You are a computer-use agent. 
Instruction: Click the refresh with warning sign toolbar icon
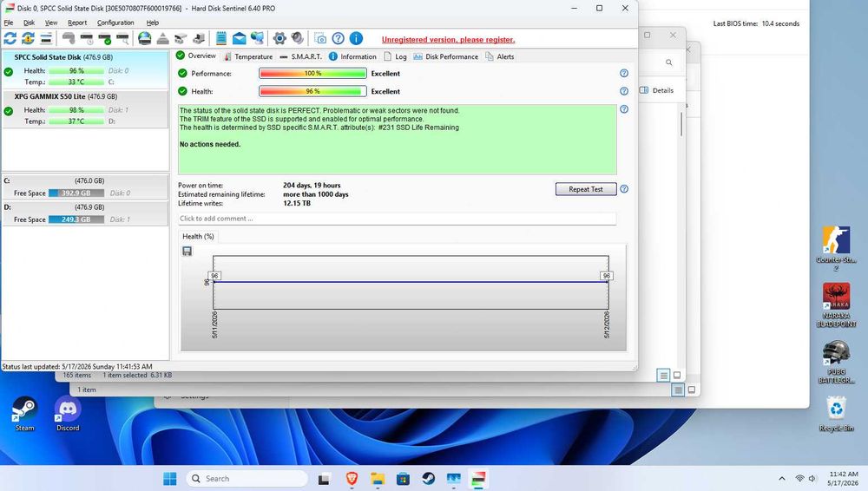(x=28, y=38)
